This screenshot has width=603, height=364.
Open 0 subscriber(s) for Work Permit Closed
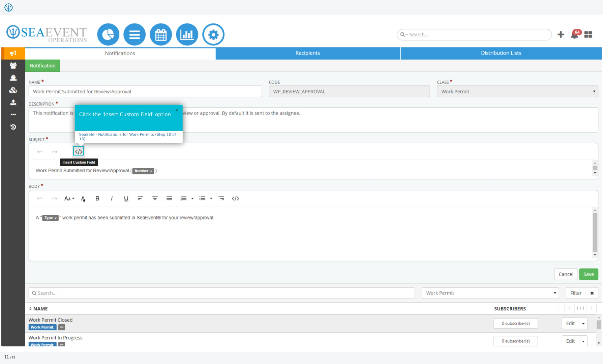pos(515,324)
